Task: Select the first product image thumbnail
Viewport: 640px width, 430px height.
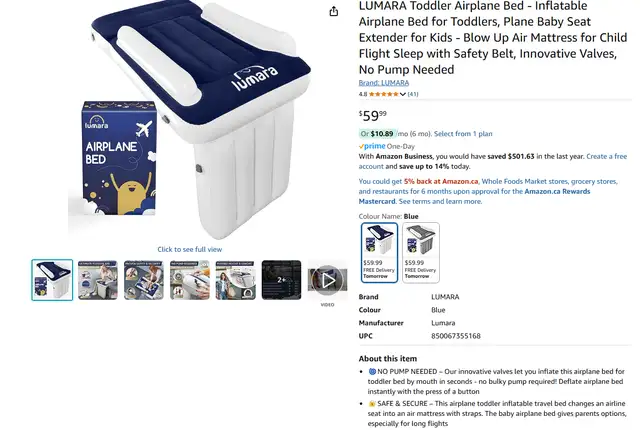Action: pyautogui.click(x=52, y=280)
